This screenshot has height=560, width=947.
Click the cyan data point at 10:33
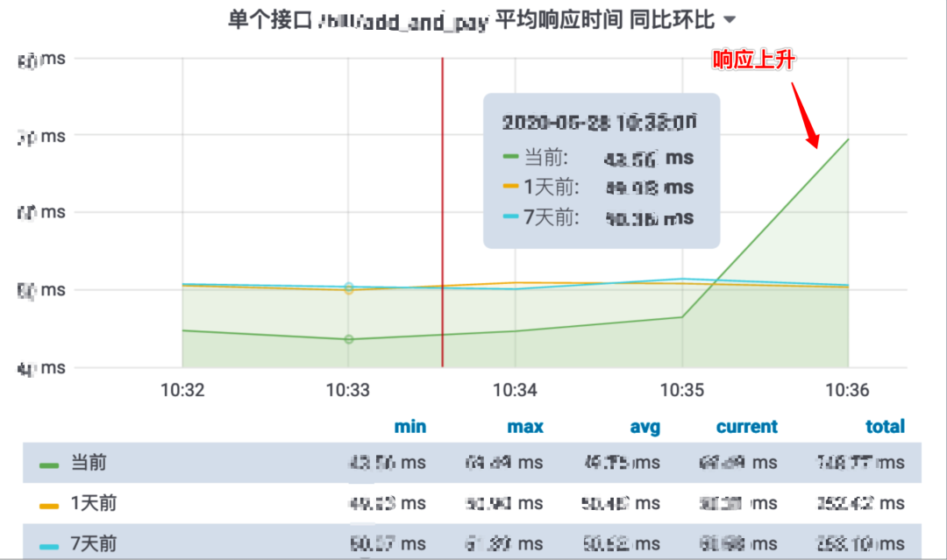[348, 287]
